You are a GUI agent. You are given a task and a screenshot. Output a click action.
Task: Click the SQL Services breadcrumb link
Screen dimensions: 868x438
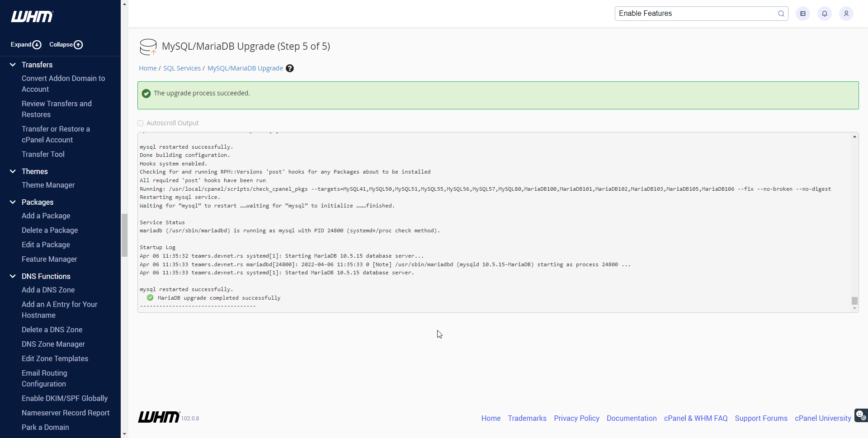point(182,68)
